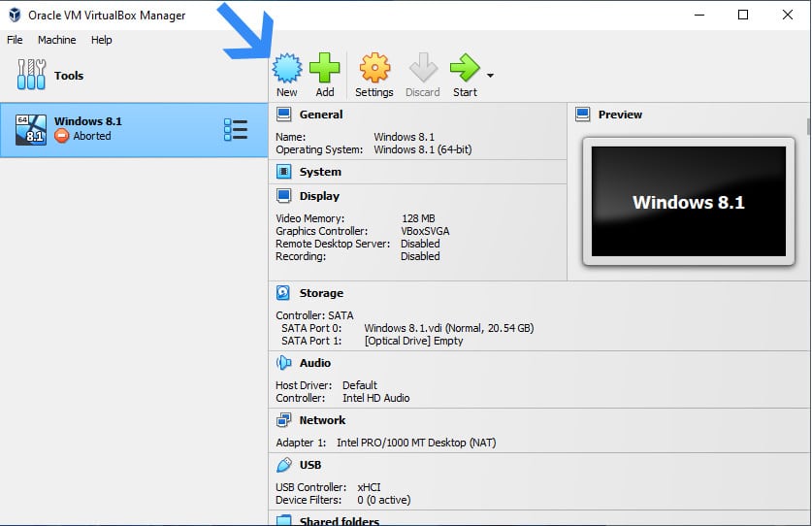The height and width of the screenshot is (526, 812).
Task: Open the Display settings heading
Action: pos(319,196)
